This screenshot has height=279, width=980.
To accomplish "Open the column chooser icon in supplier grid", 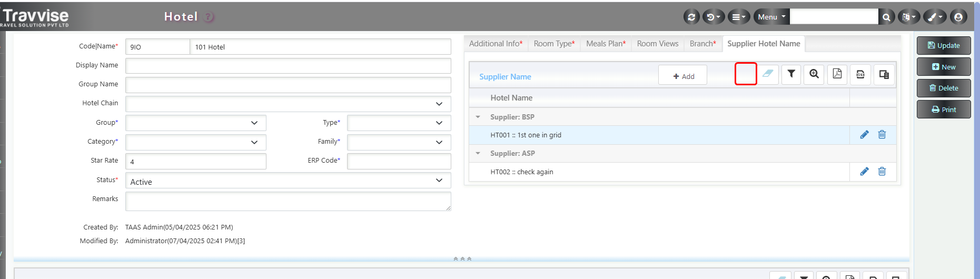I will (884, 74).
